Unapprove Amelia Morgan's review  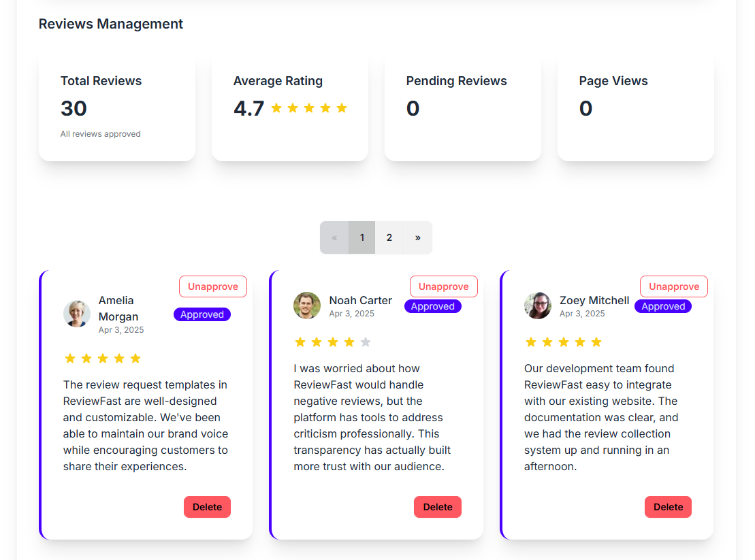[x=213, y=286]
